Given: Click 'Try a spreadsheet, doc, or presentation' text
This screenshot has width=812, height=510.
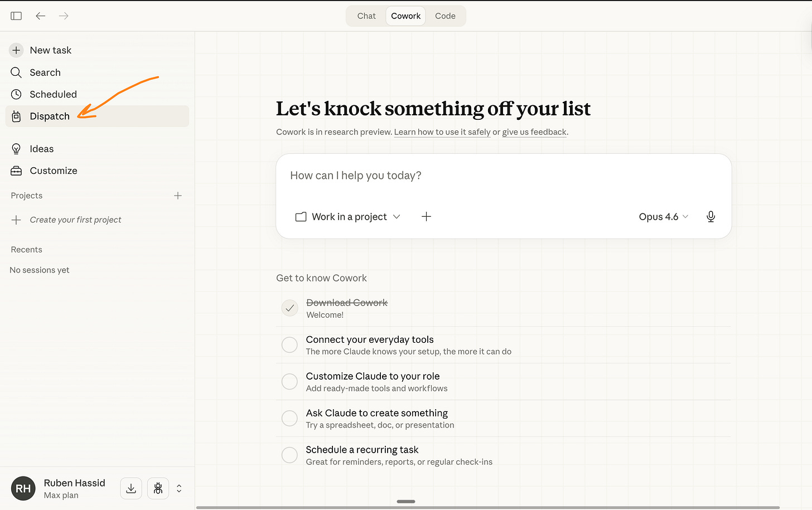Looking at the screenshot, I should [x=380, y=425].
